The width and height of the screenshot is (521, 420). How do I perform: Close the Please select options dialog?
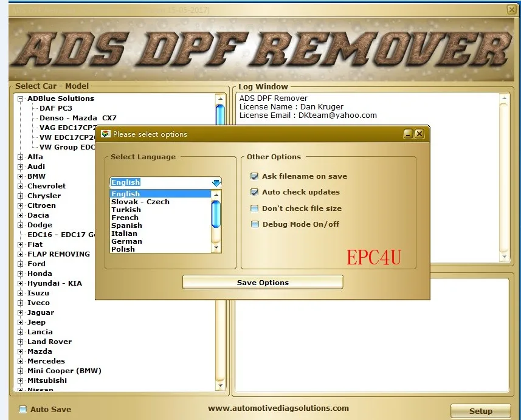pyautogui.click(x=419, y=134)
